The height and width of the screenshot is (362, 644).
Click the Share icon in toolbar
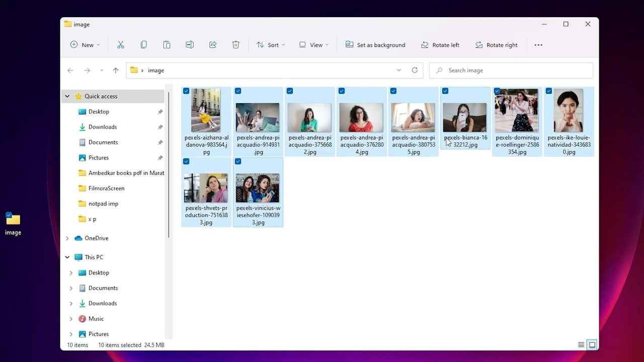coord(213,45)
